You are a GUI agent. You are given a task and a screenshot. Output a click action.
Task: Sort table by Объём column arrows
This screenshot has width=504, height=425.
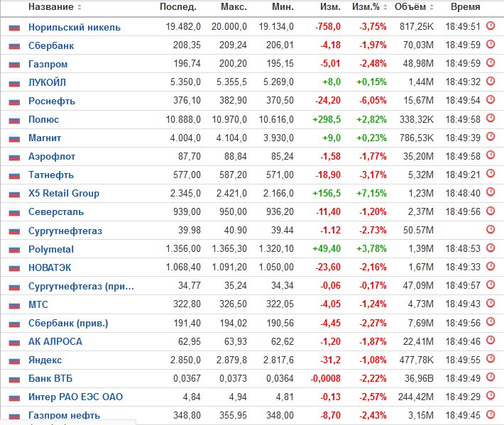pyautogui.click(x=432, y=7)
